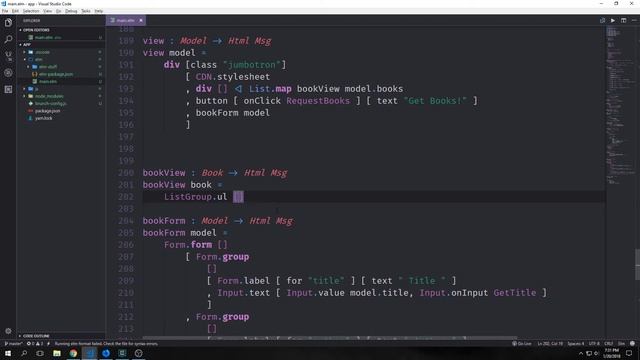Open main.elm in the elm folder

pyautogui.click(x=61, y=82)
